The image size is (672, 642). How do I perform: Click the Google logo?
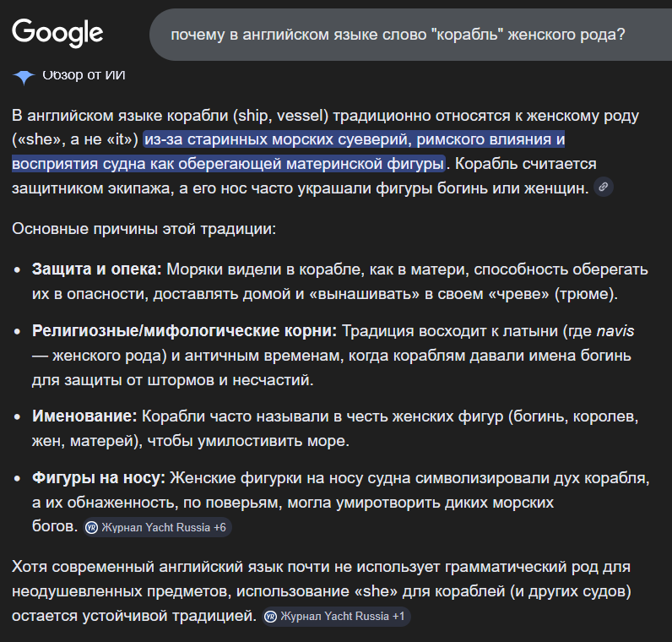pyautogui.click(x=57, y=33)
